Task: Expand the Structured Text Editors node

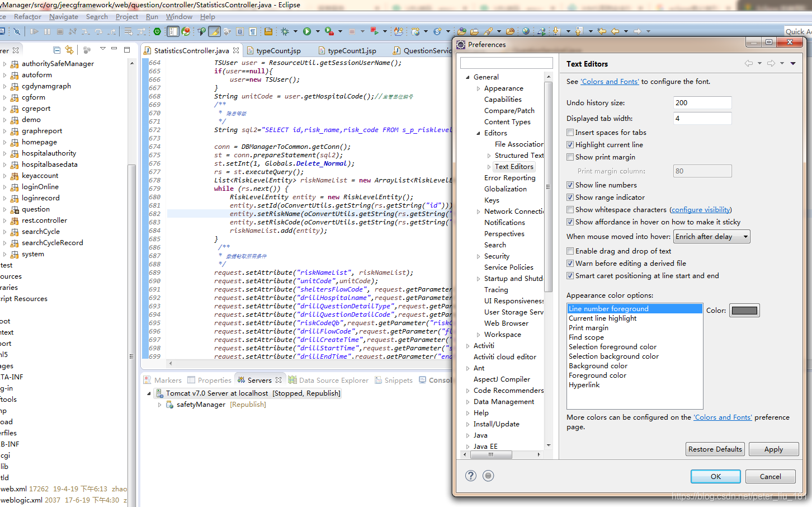Action: 489,156
